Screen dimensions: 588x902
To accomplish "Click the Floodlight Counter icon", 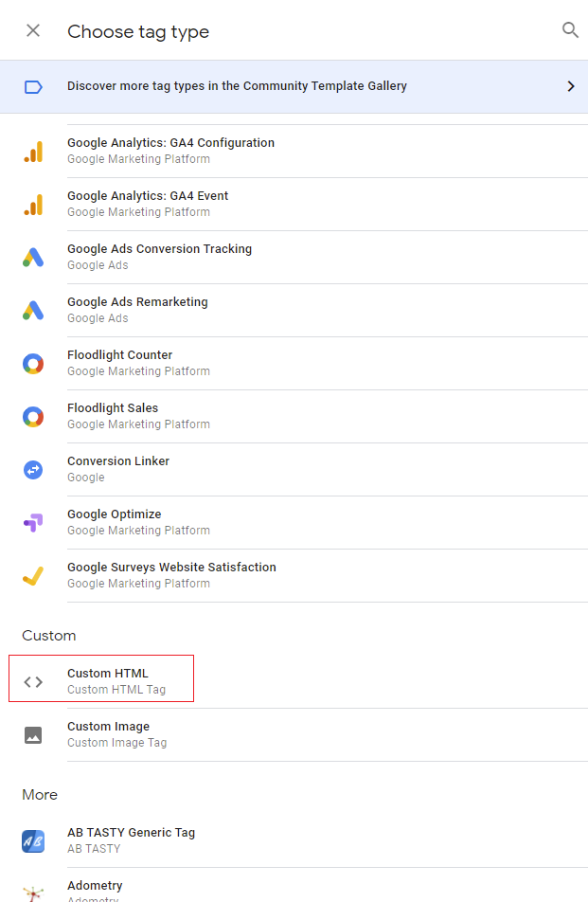I will (x=33, y=364).
